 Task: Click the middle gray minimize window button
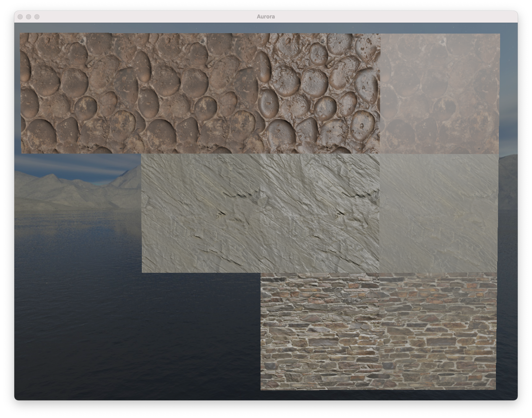click(x=29, y=17)
